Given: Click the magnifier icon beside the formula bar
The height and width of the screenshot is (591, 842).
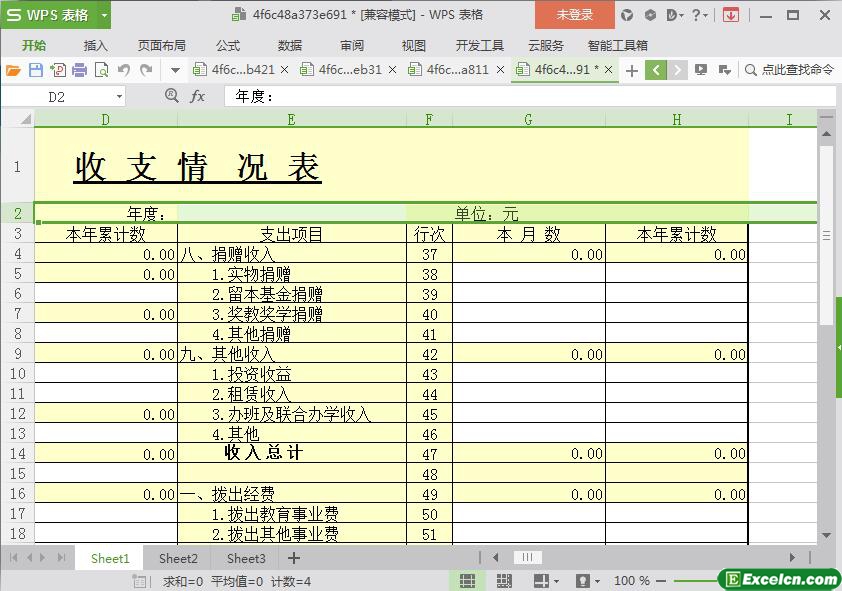Looking at the screenshot, I should [x=172, y=96].
